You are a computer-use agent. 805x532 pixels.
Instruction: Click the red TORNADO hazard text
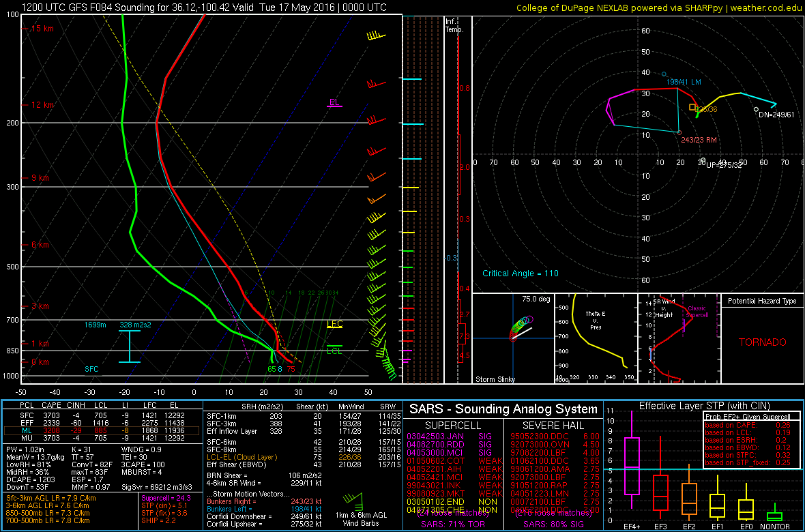pyautogui.click(x=763, y=342)
